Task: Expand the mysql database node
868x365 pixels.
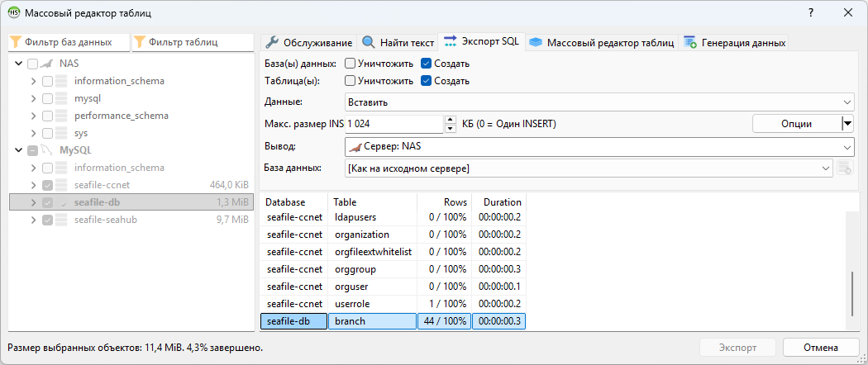Action: point(34,98)
